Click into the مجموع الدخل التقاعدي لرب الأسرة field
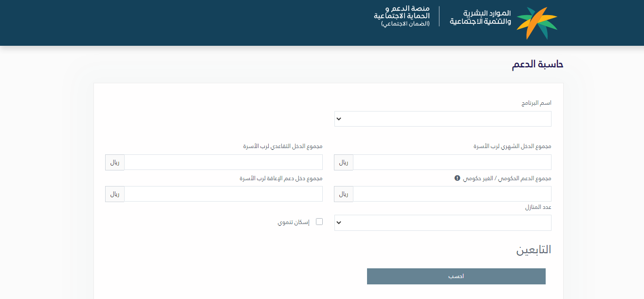Screen dimensions: 644x299 click(223, 162)
